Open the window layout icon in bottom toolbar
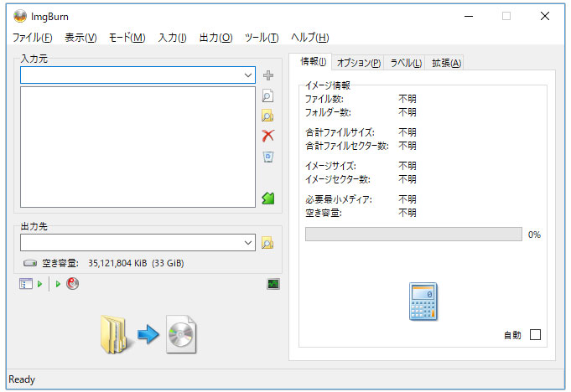 25,284
